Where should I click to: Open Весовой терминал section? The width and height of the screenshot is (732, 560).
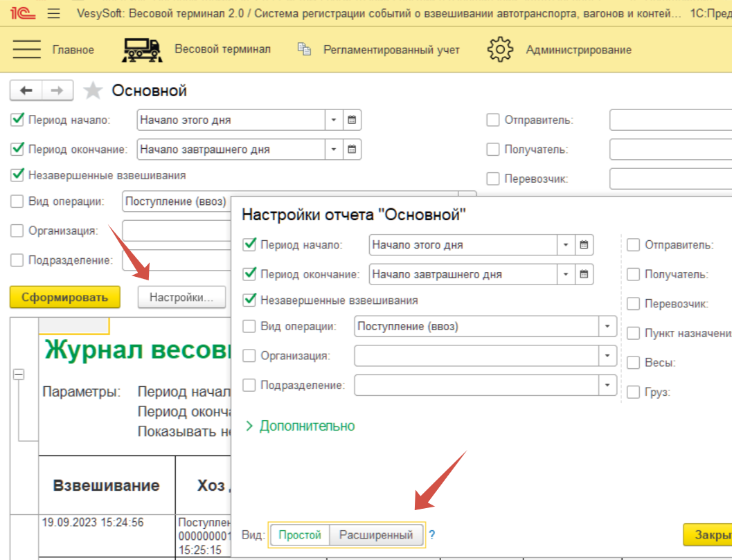[x=197, y=49]
